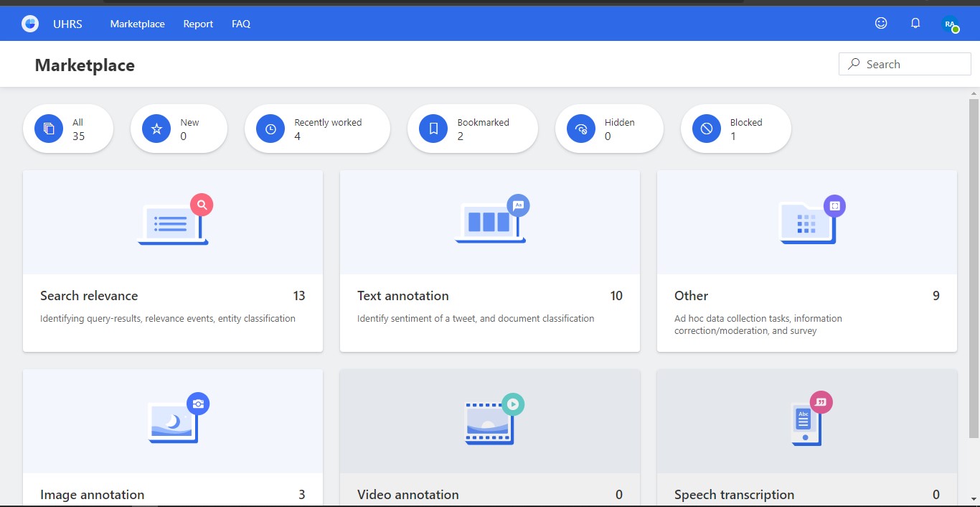
Task: Open the notifications bell
Action: (x=915, y=23)
